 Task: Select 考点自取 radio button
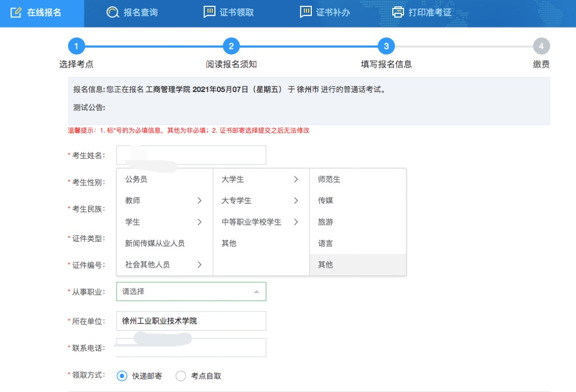(181, 376)
